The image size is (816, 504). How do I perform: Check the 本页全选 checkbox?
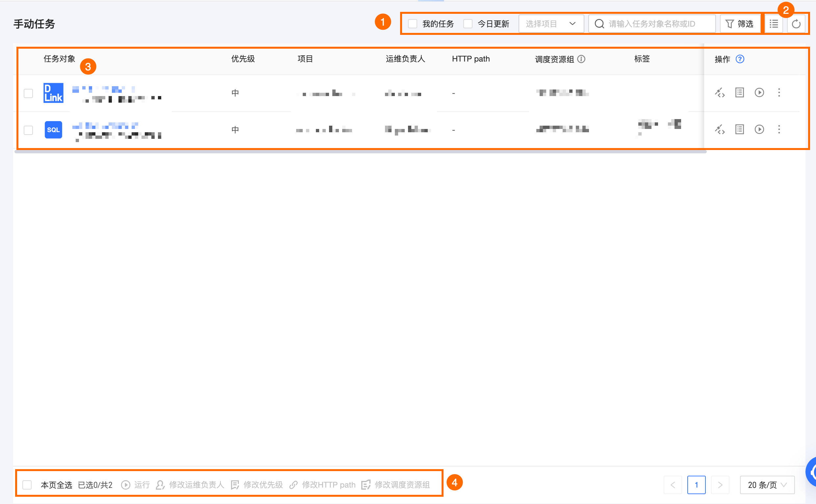pos(27,485)
